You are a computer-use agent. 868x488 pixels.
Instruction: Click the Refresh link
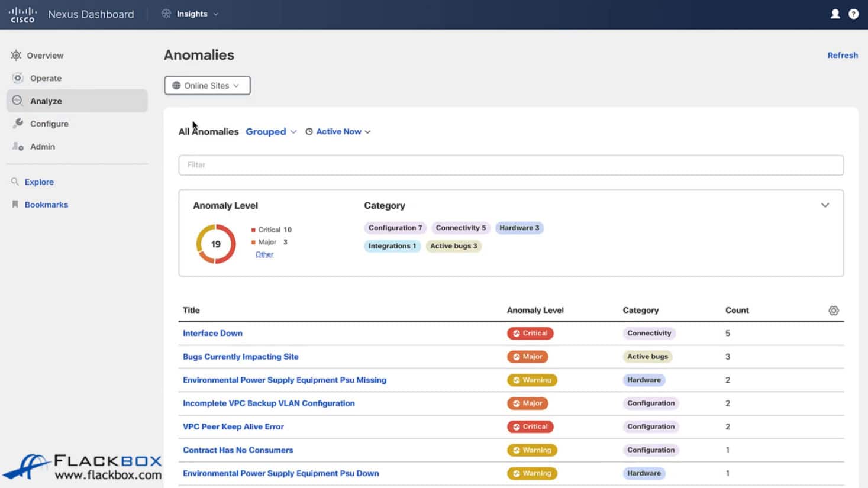click(842, 55)
